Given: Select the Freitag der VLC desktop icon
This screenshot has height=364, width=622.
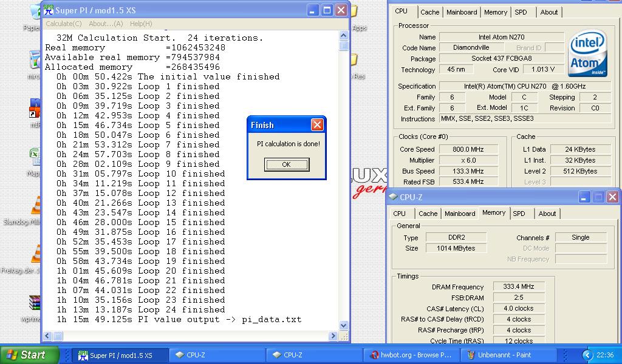Looking at the screenshot, I should pos(20,260).
